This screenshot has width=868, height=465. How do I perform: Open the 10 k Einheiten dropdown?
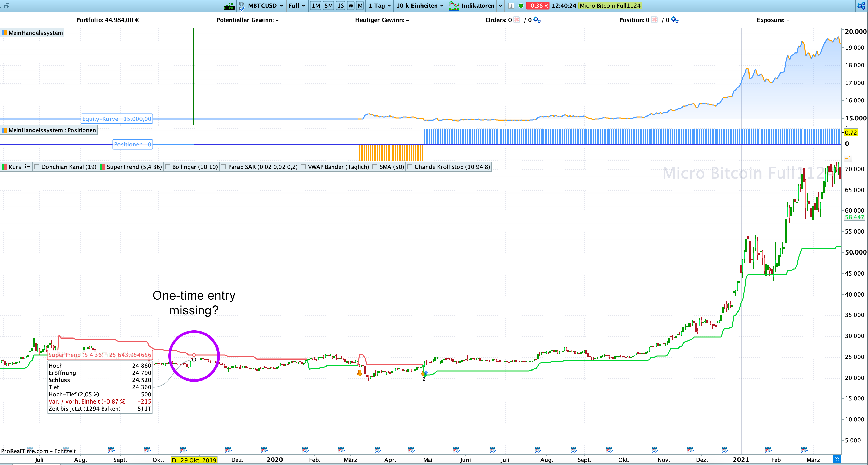point(420,6)
